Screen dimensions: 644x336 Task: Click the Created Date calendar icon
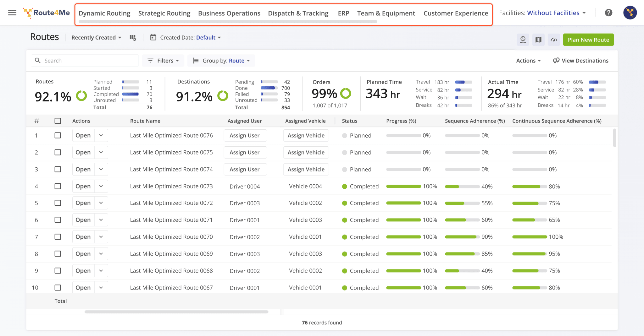(153, 38)
